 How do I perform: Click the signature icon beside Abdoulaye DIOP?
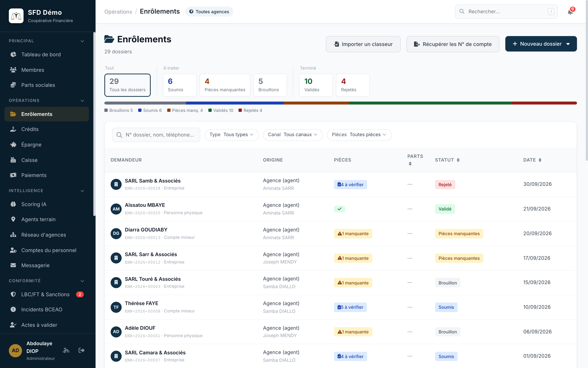point(66,350)
